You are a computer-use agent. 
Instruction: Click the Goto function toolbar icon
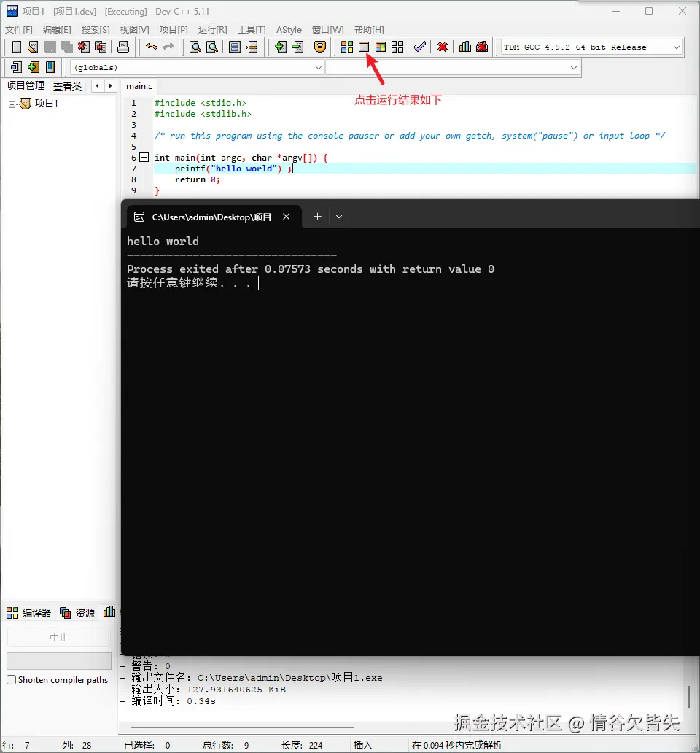point(235,47)
